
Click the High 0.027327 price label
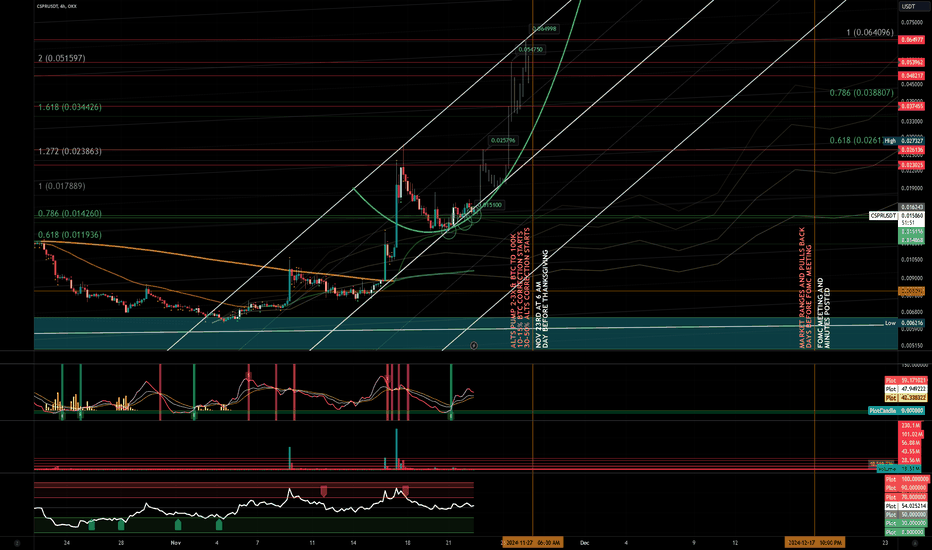tap(904, 141)
